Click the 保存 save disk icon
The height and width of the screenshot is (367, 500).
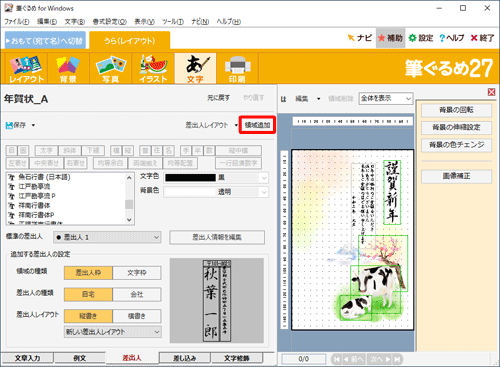pos(9,125)
